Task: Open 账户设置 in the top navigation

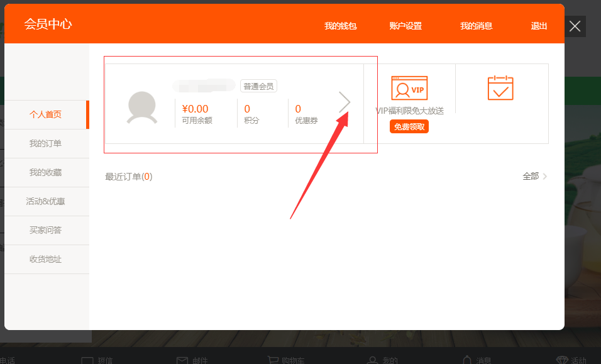Action: 405,26
